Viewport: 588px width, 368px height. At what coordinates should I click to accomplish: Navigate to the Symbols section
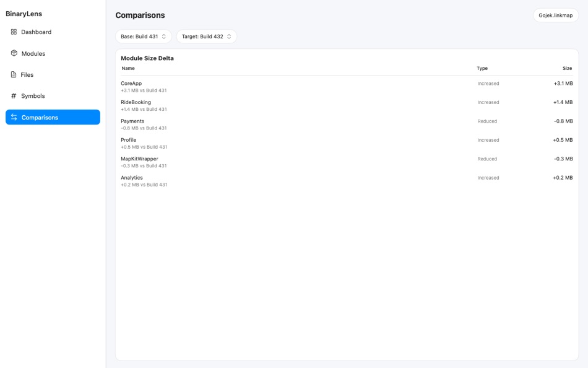31,95
